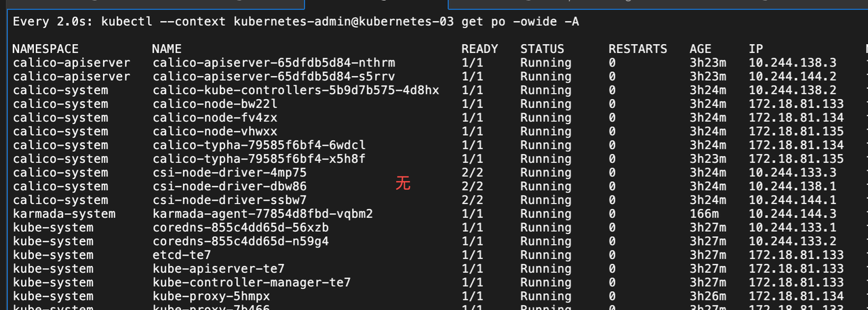Click the watch command line starting 'Every 2.0s'

(296, 22)
